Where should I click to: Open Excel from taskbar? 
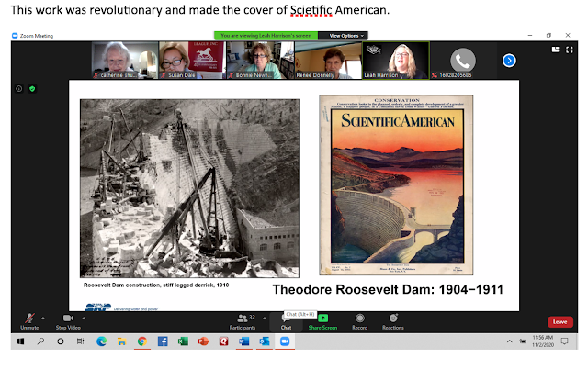(183, 341)
